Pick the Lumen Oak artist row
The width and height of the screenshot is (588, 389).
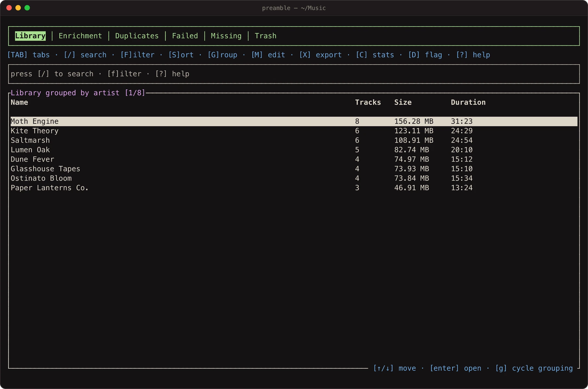click(x=294, y=150)
